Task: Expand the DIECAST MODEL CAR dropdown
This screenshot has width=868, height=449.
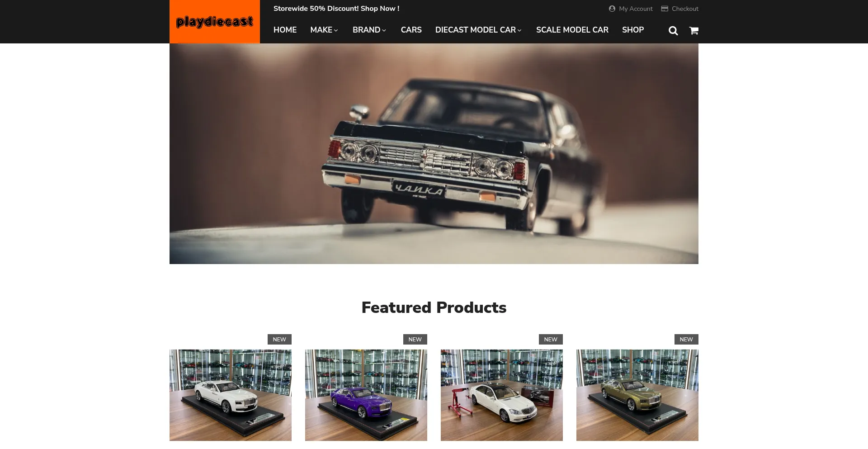Action: coord(478,30)
